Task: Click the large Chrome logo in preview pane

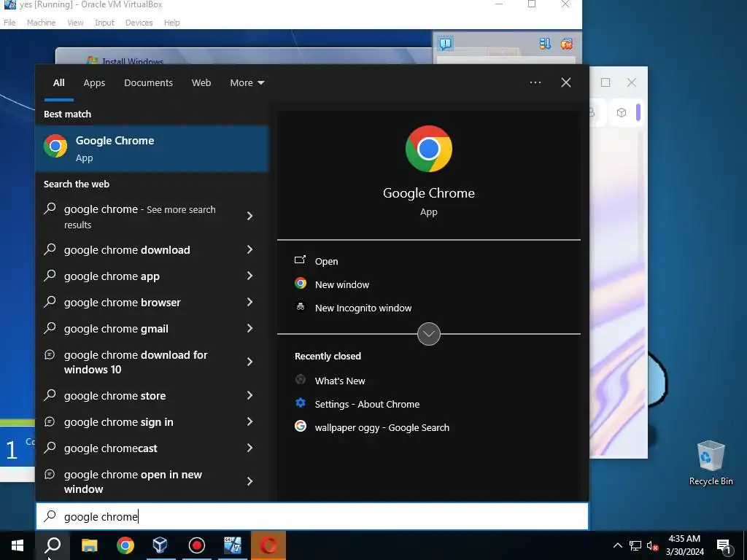Action: [x=428, y=149]
